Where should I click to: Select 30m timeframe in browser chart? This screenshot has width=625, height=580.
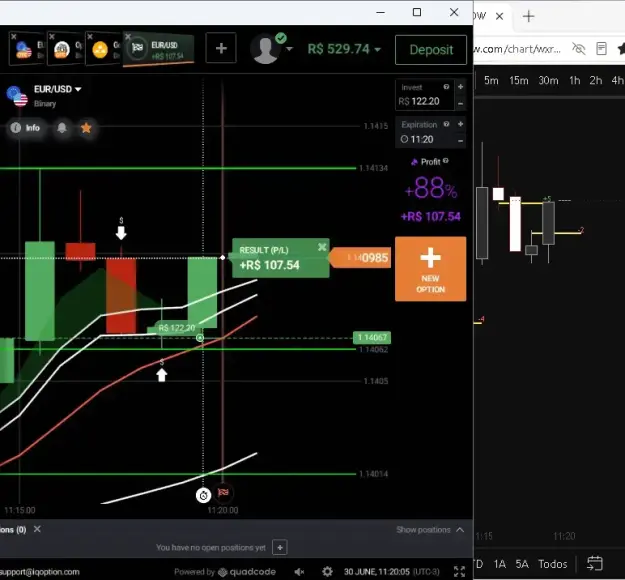point(548,81)
